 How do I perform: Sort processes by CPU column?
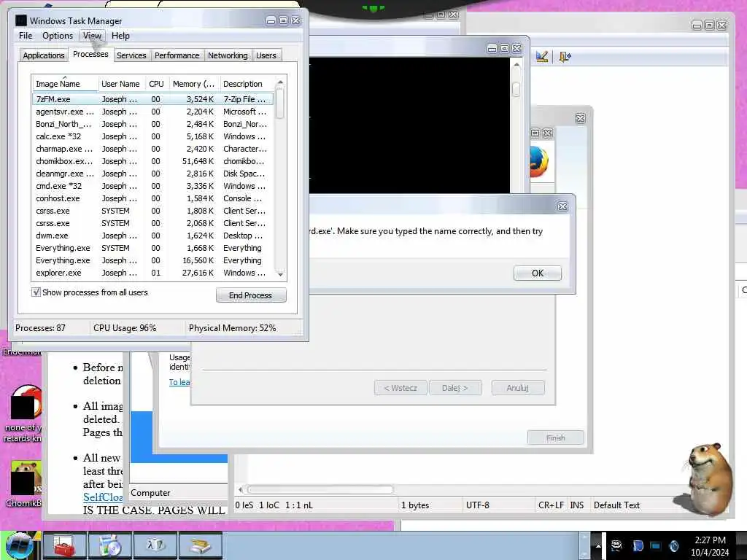click(157, 84)
